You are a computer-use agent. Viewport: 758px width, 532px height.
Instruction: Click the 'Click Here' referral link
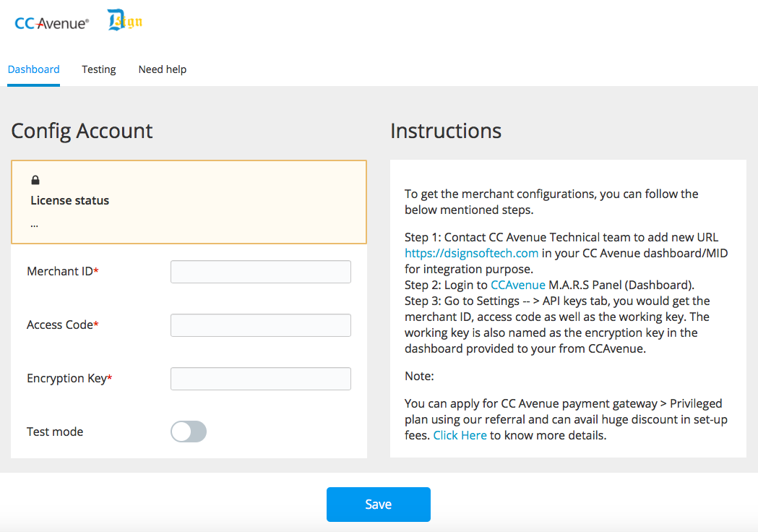460,435
